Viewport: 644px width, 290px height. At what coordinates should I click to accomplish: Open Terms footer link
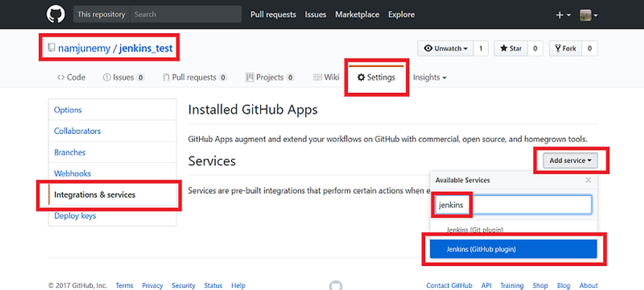tap(124, 285)
